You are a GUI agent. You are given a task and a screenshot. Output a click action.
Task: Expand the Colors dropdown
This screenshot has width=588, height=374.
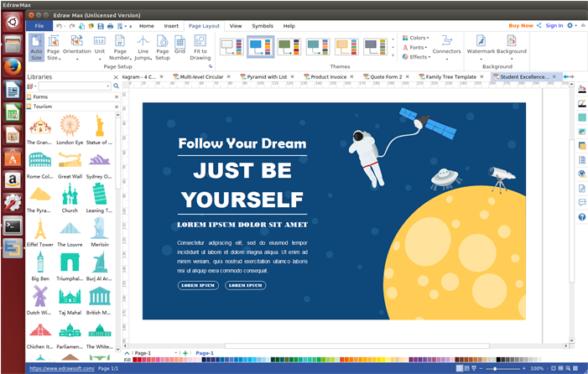[x=417, y=38]
